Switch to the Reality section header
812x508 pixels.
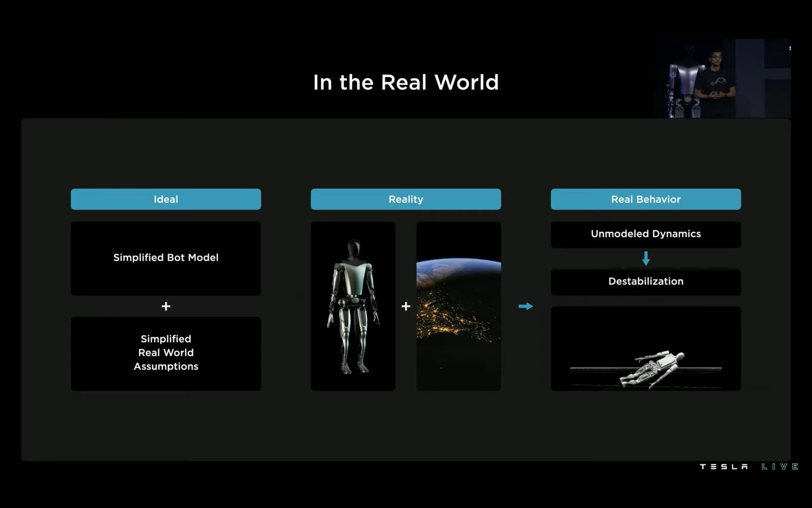(406, 199)
